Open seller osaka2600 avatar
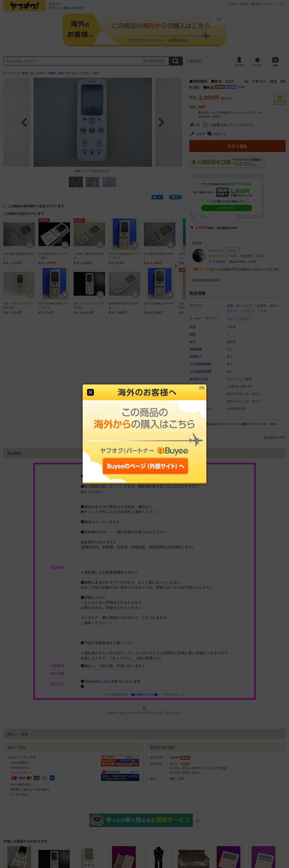This screenshot has height=868, width=289. pyautogui.click(x=199, y=255)
